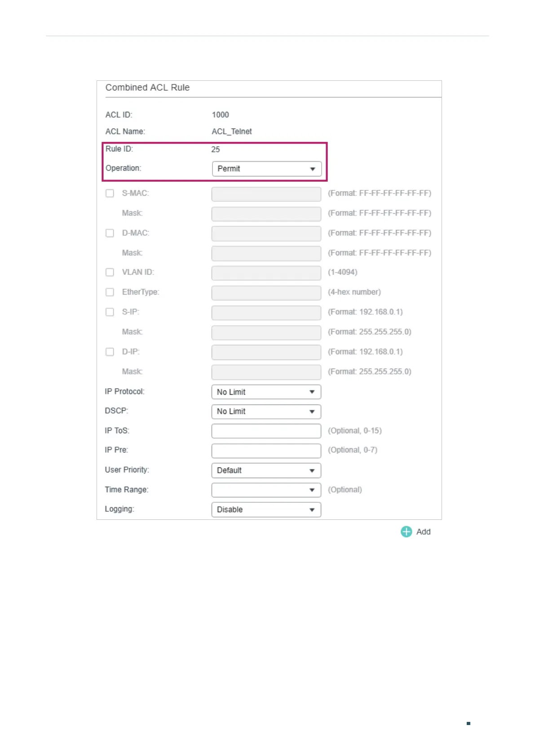Click the (Optional, 0-7) hint text
This screenshot has height=756, width=535.
(353, 450)
